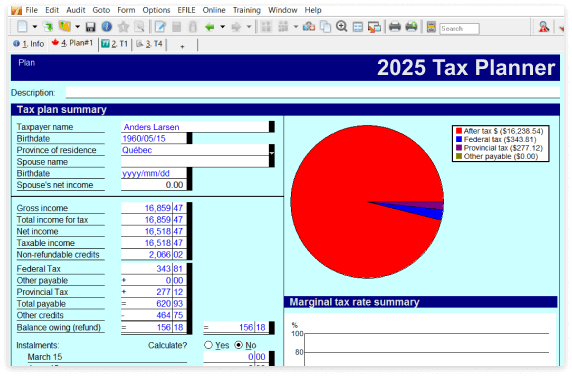Click the spouse birthdate yyyy/mm/dd field
Image resolution: width=572 pixels, height=376 pixels.
pos(154,173)
